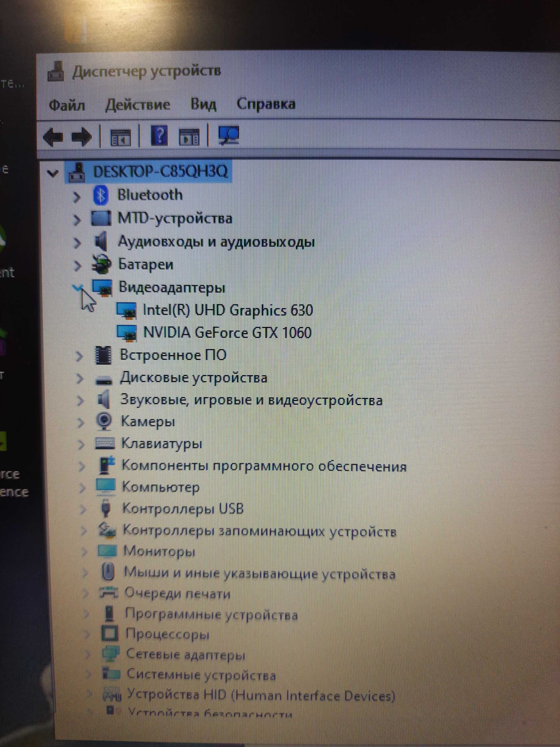Screen dimensions: 560x747
Task: Click the Device Manager title bar icon
Action: pos(56,72)
